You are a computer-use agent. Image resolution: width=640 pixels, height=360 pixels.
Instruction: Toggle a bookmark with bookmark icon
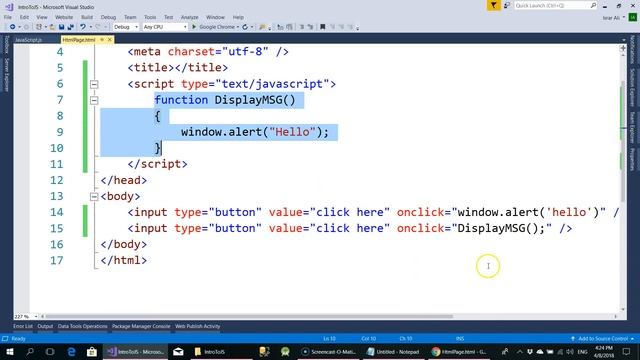tap(322, 27)
